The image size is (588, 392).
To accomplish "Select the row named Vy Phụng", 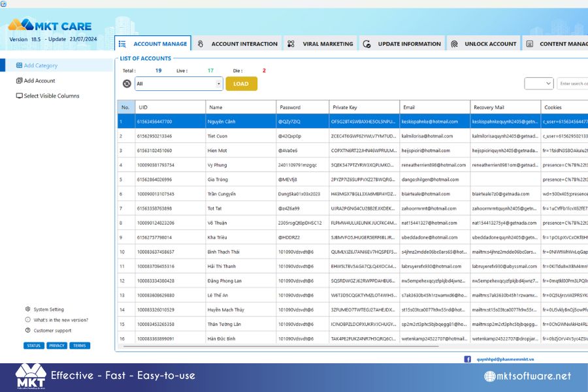I will pos(353,165).
